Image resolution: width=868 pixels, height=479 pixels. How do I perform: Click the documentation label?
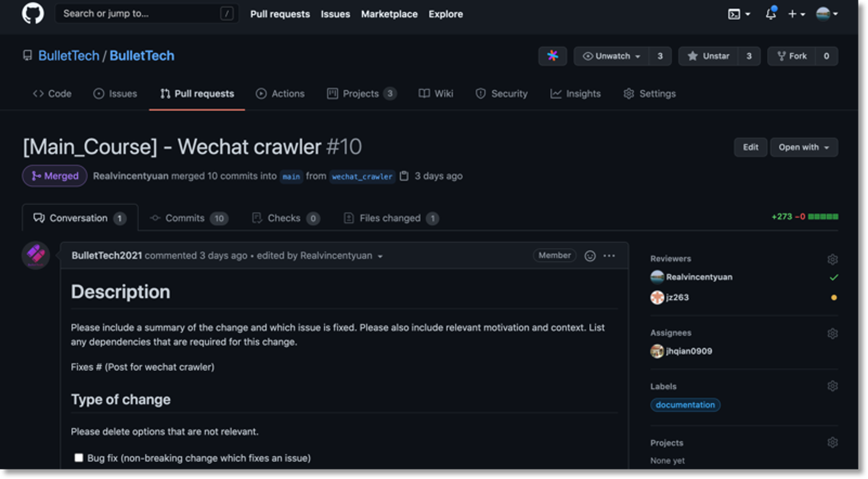tap(685, 405)
